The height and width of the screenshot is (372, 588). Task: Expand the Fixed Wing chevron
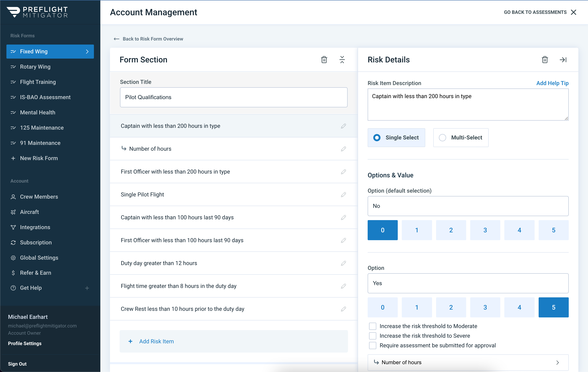tap(87, 52)
